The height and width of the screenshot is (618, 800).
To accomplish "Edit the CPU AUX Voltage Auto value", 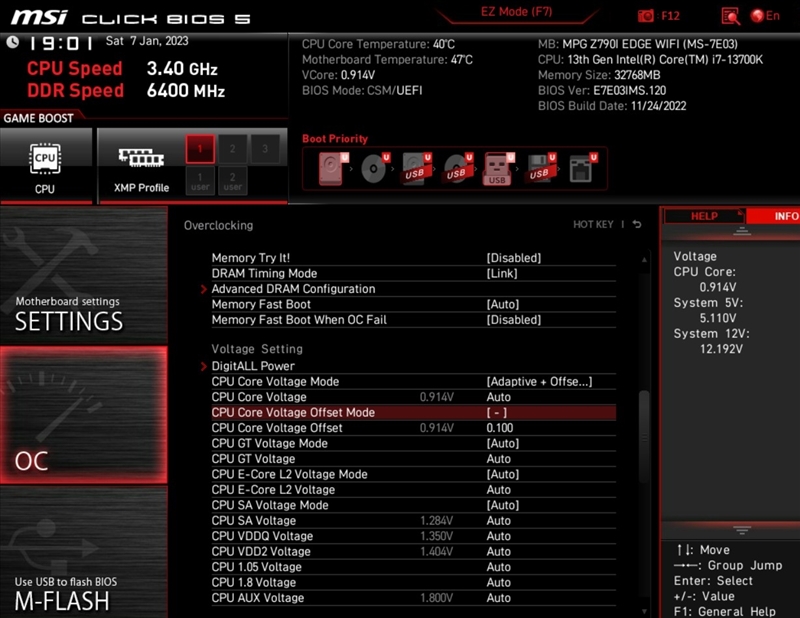I will 498,598.
